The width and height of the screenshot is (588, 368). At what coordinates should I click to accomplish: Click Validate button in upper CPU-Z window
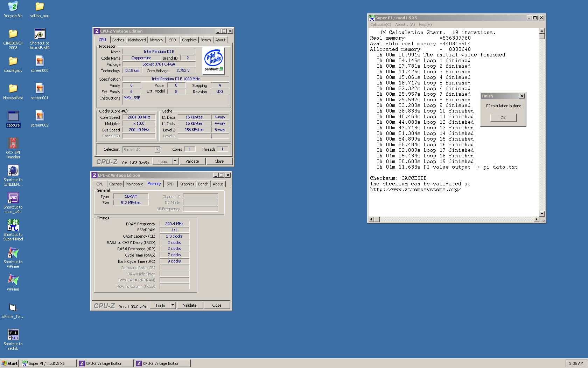192,161
